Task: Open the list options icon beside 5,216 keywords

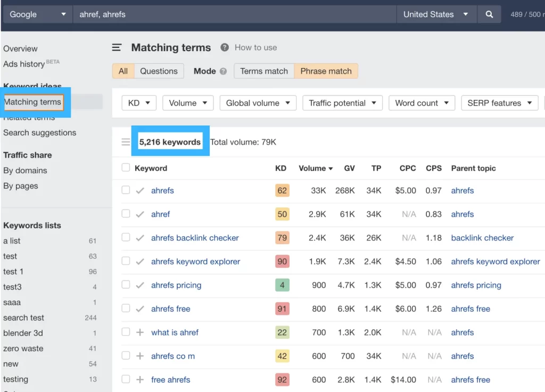Action: point(126,142)
